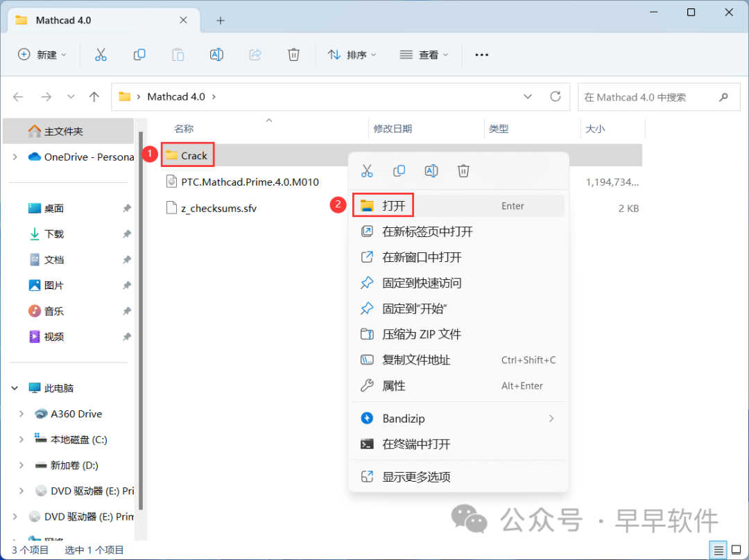Select PTC.Mathcad.Prime.4.0.M010 file
Image resolution: width=749 pixels, height=560 pixels.
click(x=242, y=182)
